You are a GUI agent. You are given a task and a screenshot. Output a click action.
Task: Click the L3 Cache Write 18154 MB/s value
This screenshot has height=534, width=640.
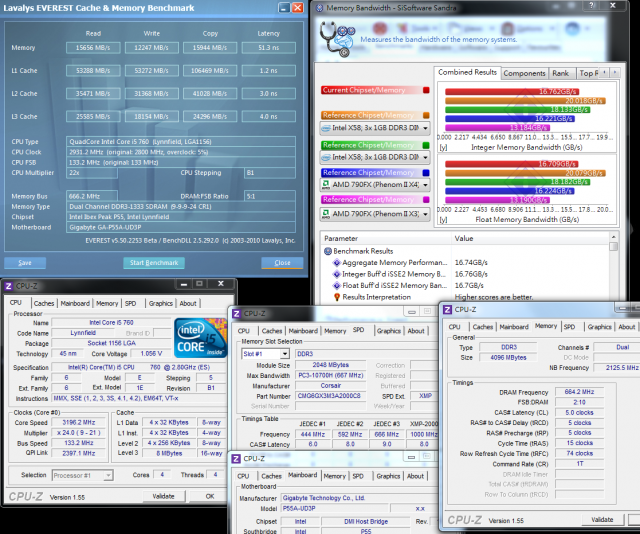point(151,116)
